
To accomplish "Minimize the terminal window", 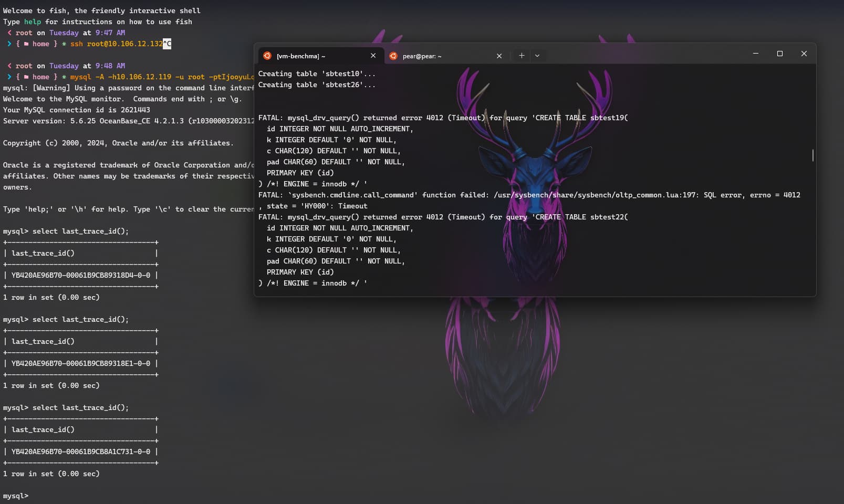I will point(756,54).
